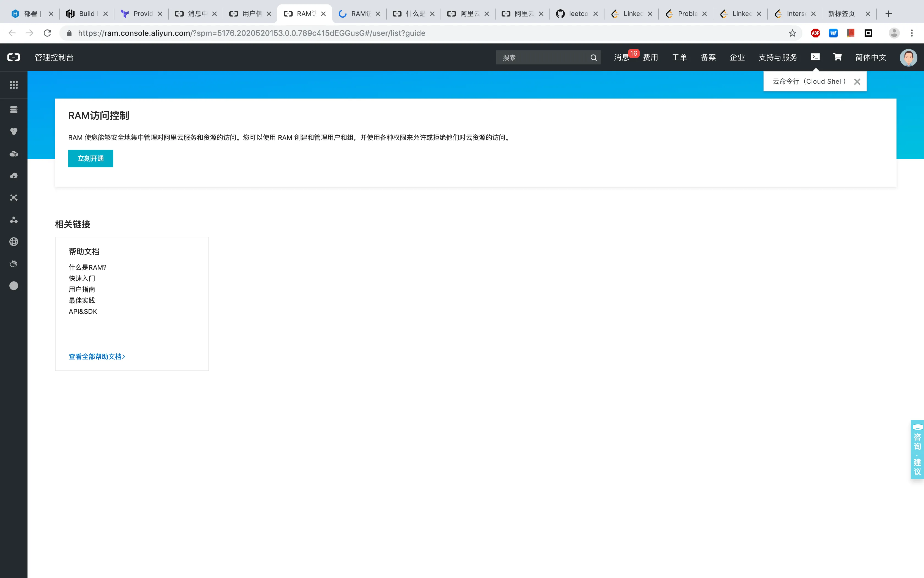Switch to the Build tab
Viewport: 924px width, 578px height.
(87, 14)
